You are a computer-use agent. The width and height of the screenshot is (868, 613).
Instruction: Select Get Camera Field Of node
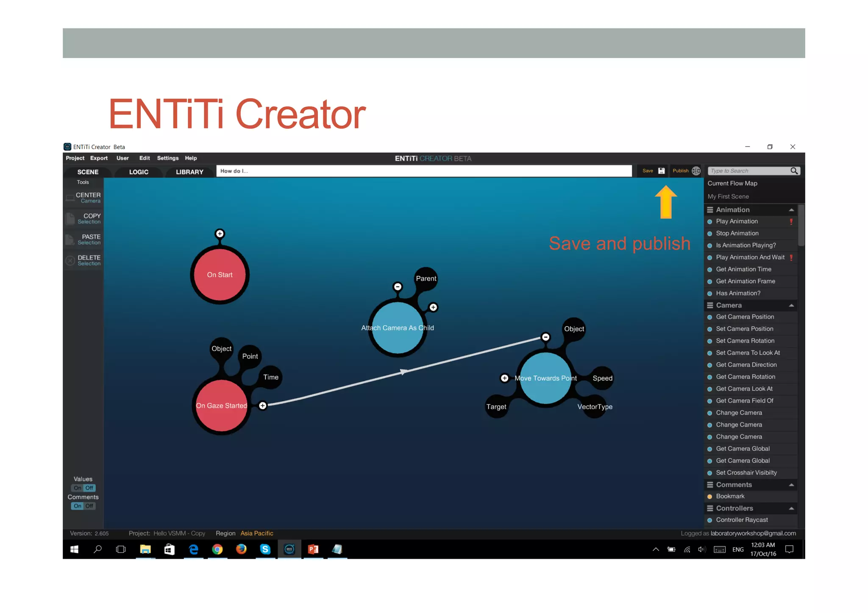point(751,401)
